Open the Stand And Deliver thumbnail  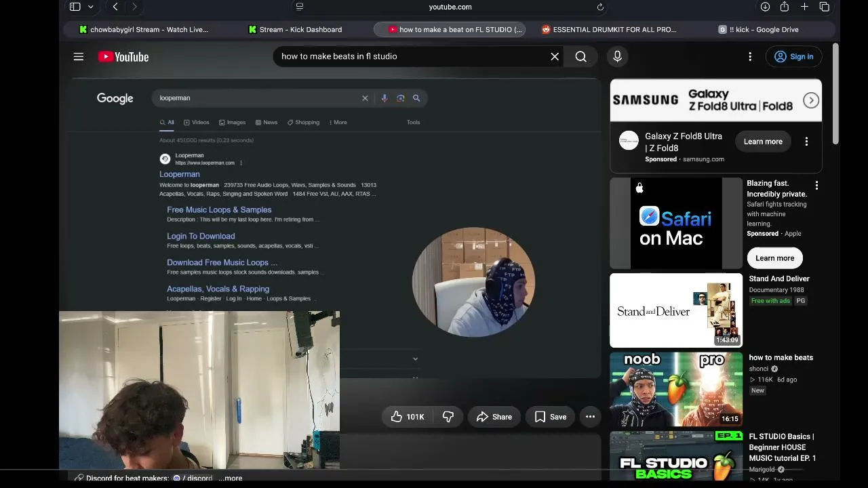pyautogui.click(x=676, y=310)
